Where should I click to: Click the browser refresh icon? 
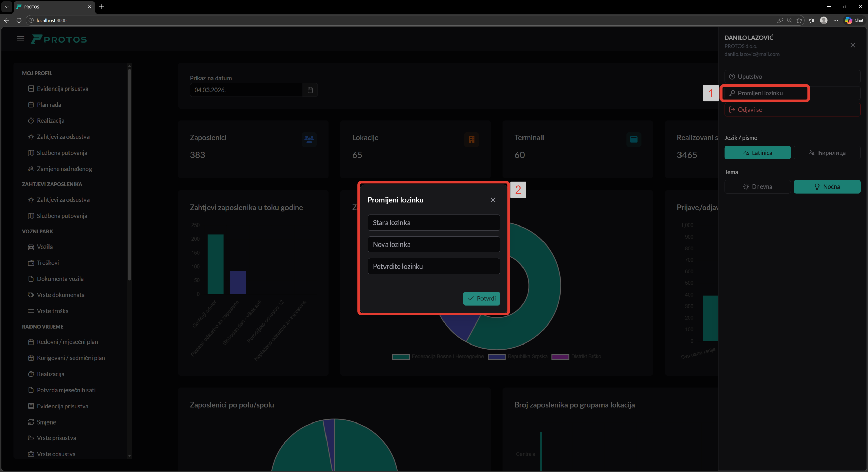coord(19,20)
